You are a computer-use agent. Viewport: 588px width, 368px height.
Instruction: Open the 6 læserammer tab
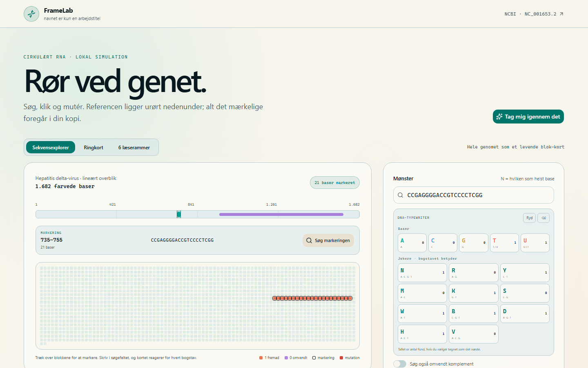pyautogui.click(x=134, y=147)
